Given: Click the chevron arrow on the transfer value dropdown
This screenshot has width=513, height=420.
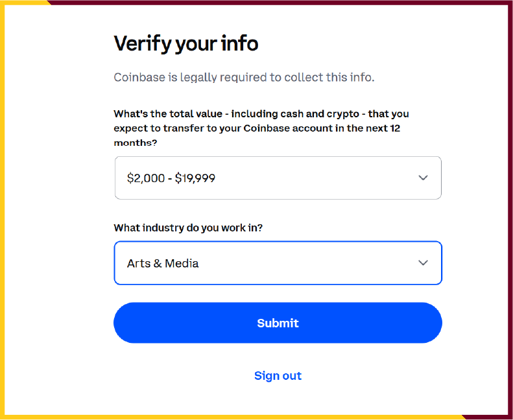Looking at the screenshot, I should (x=423, y=178).
